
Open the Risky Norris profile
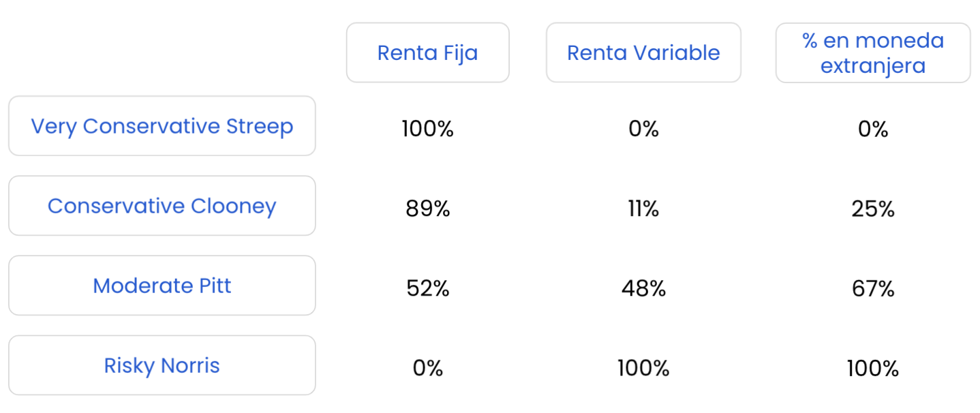[x=162, y=365]
